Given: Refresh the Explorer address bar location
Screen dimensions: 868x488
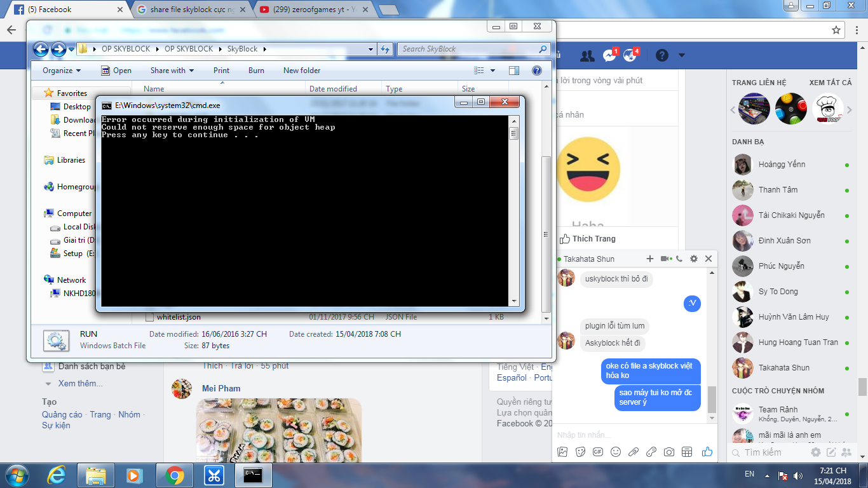Looking at the screenshot, I should [385, 49].
